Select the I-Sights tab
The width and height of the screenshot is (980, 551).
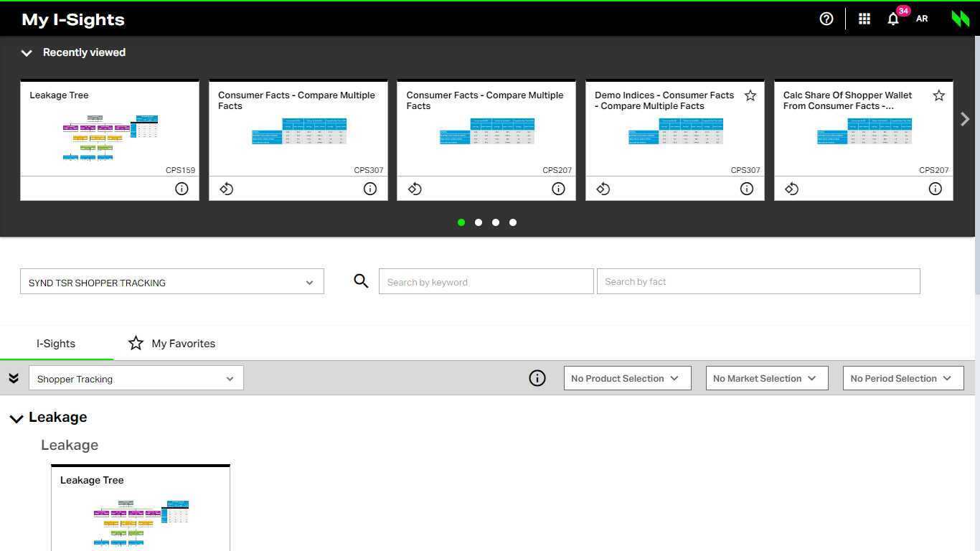(x=55, y=344)
